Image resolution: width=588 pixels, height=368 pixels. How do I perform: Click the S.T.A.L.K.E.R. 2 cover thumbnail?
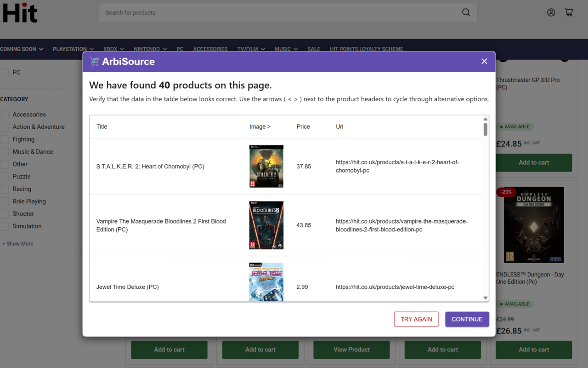click(x=266, y=166)
